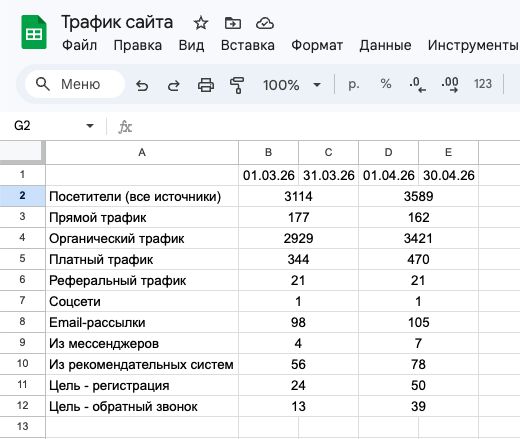Click cell with date 31.03.26

click(329, 175)
